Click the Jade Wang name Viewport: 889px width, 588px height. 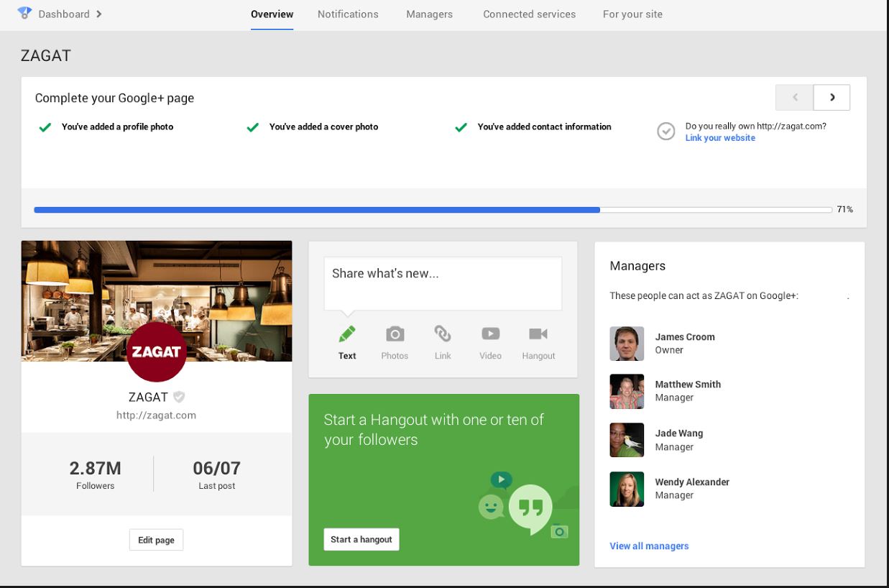coord(679,433)
